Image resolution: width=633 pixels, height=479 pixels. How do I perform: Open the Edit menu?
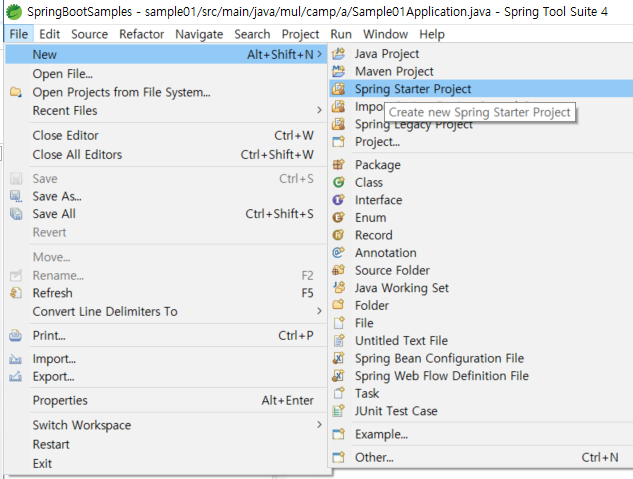coord(49,34)
